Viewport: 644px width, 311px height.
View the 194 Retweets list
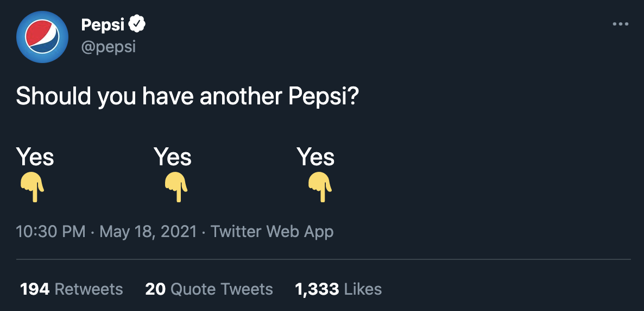coord(71,289)
